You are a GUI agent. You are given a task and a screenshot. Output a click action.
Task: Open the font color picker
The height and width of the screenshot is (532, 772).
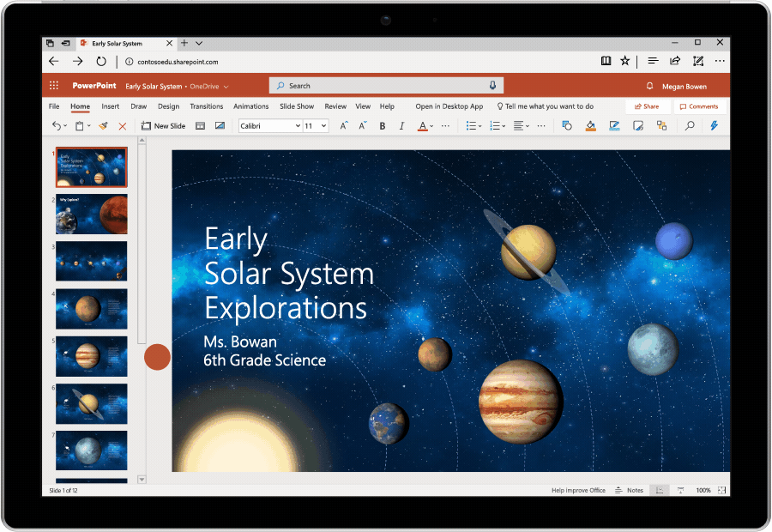pos(425,125)
